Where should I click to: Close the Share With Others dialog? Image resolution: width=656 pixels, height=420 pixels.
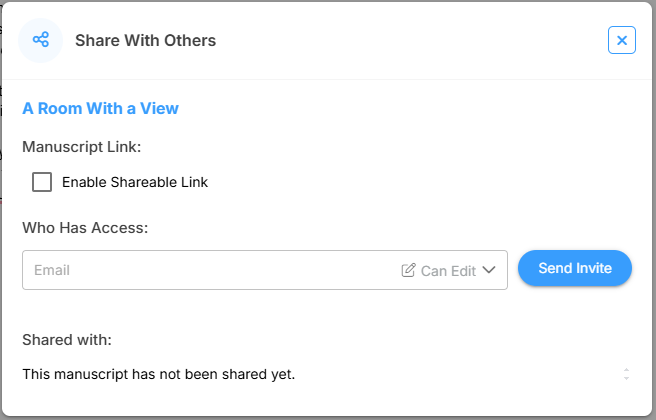621,40
